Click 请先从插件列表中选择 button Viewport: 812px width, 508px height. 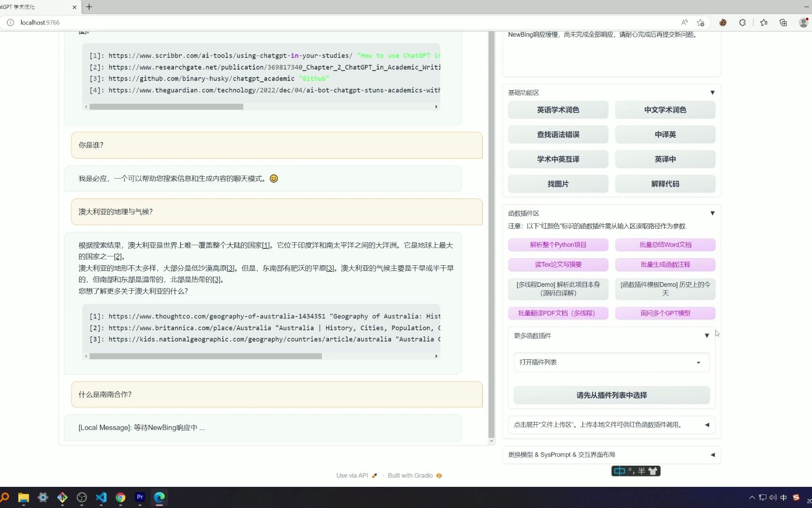(x=611, y=396)
